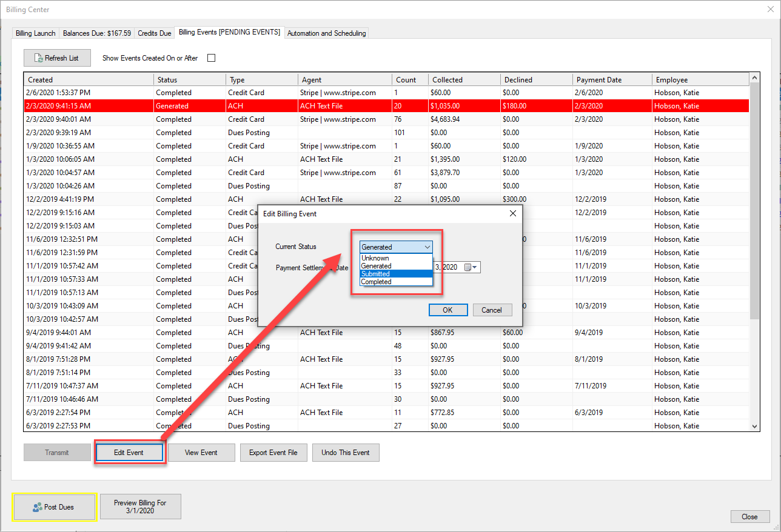Select the 1/3/2020 10:06:05 AM ACH event
The height and width of the screenshot is (532, 781).
click(387, 159)
